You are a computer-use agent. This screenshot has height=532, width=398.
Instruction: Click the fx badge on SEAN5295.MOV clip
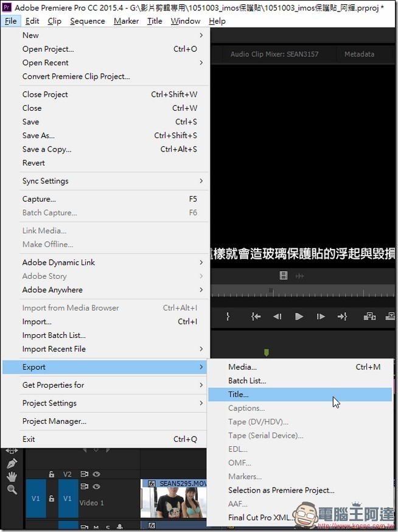(x=152, y=484)
